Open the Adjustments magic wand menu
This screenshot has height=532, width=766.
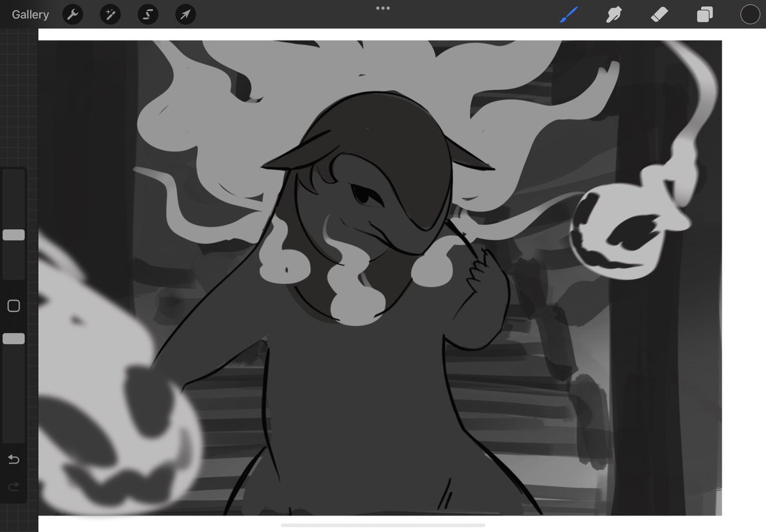coord(110,15)
